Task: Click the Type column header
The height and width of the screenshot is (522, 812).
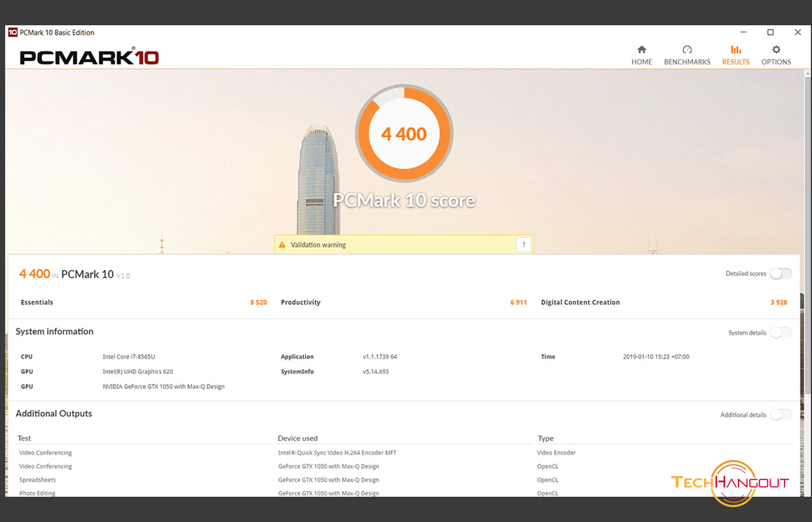Action: (546, 438)
